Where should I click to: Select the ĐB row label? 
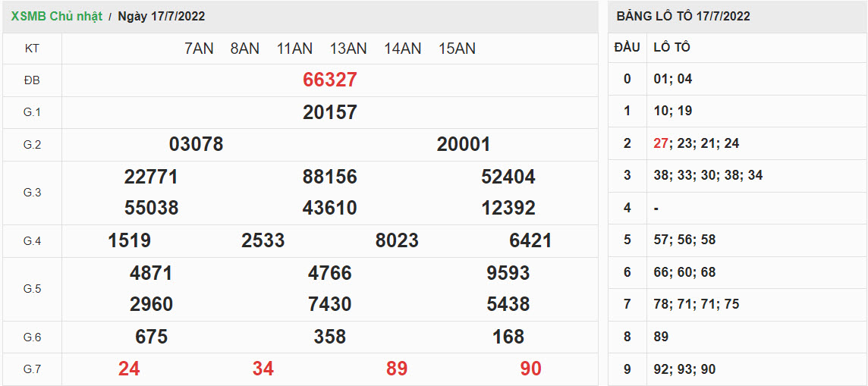(32, 80)
